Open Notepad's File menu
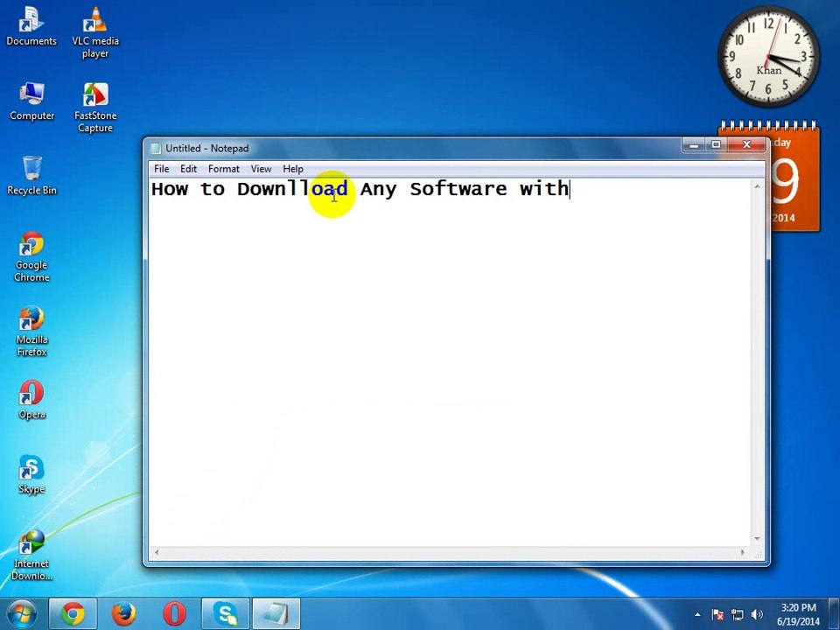 161,169
